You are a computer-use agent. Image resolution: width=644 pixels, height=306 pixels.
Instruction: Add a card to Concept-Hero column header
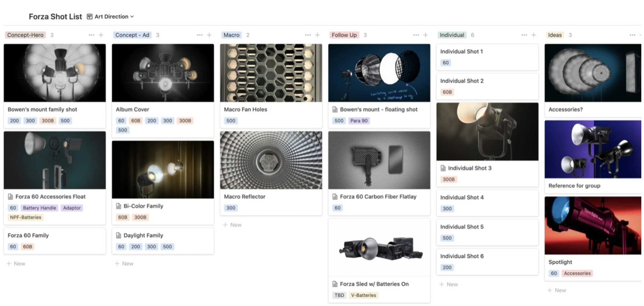click(101, 35)
